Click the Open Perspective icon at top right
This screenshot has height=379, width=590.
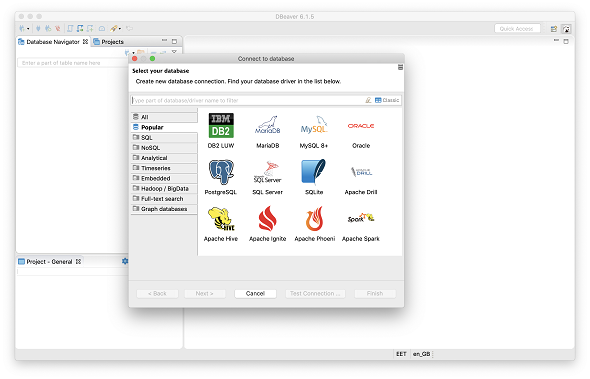click(554, 29)
